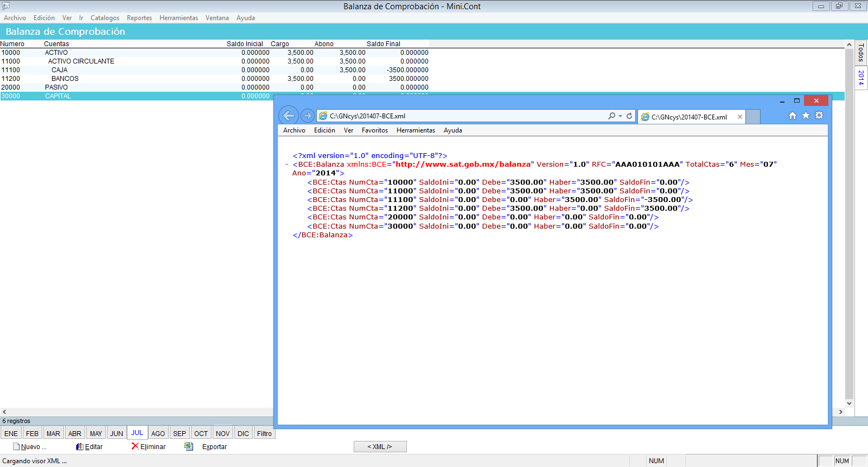
Task: Open the browser home page icon
Action: point(793,115)
